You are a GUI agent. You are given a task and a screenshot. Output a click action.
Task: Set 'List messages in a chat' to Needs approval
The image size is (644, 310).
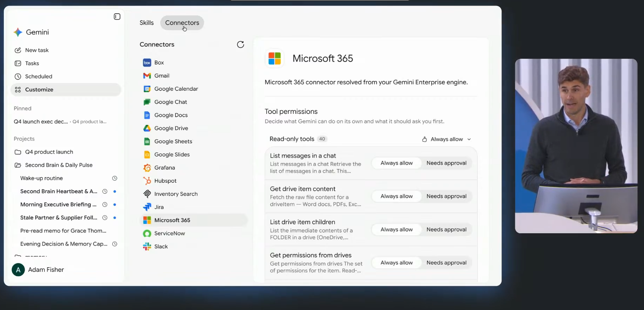[x=446, y=163]
